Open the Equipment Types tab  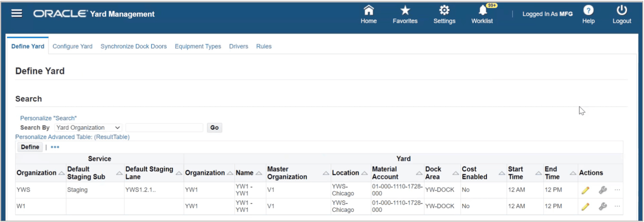pyautogui.click(x=198, y=46)
